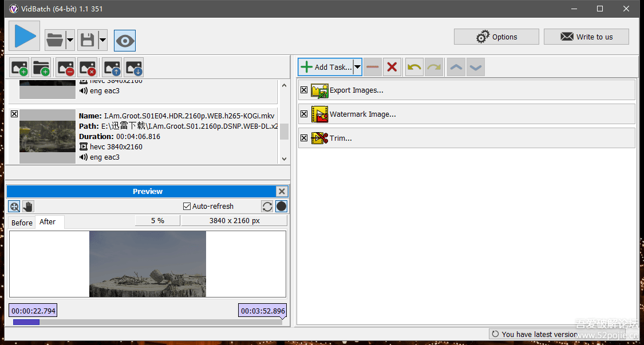The width and height of the screenshot is (644, 345).
Task: Select the zoom-to-fit tool in Preview
Action: (14, 206)
